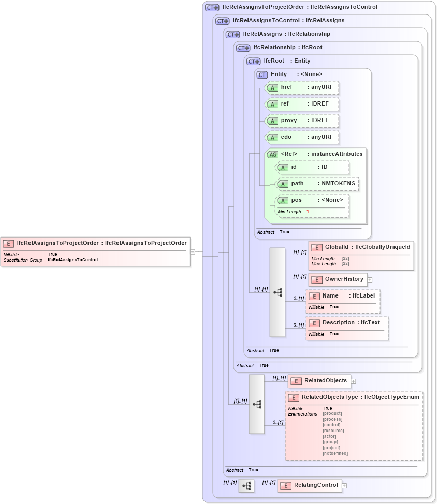The width and height of the screenshot is (438, 504).
Task: Click the A icon beside the pos attribute
Action: click(x=283, y=200)
